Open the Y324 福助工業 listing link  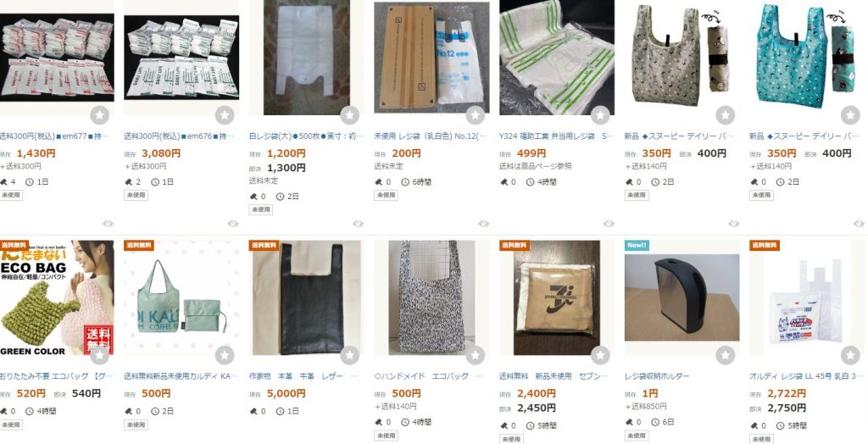[x=556, y=136]
